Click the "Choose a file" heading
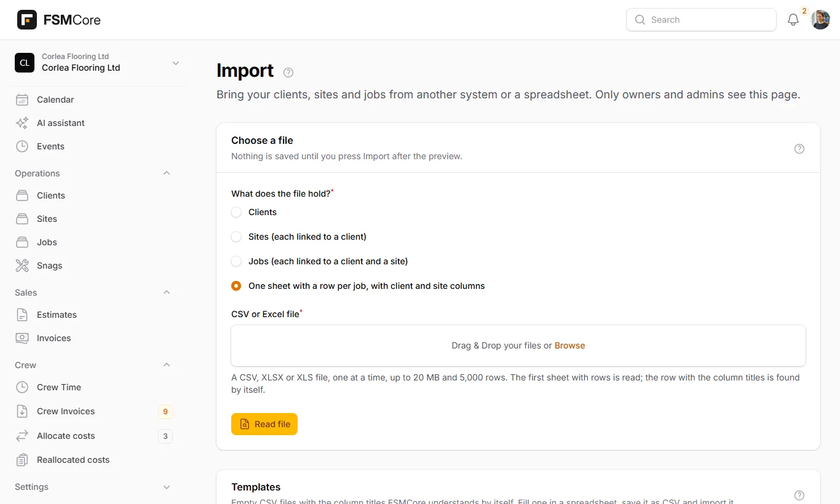 (x=262, y=140)
